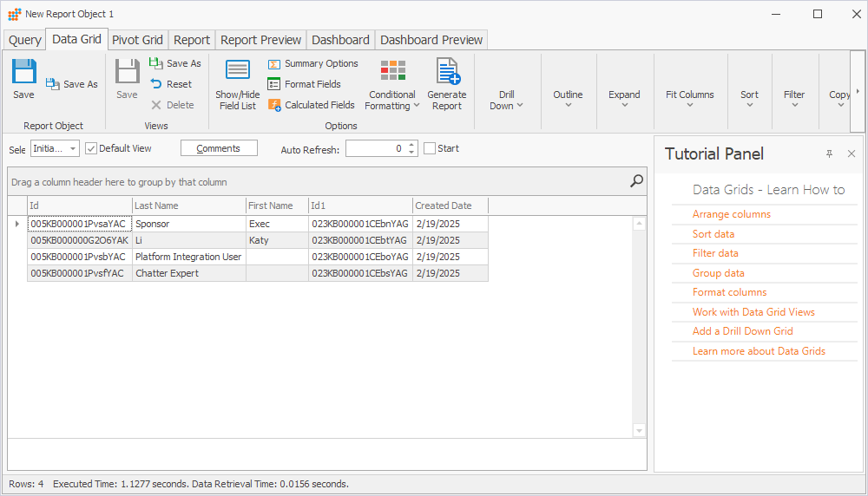This screenshot has width=868, height=496.
Task: Click the Auto Refresh number field
Action: point(377,148)
